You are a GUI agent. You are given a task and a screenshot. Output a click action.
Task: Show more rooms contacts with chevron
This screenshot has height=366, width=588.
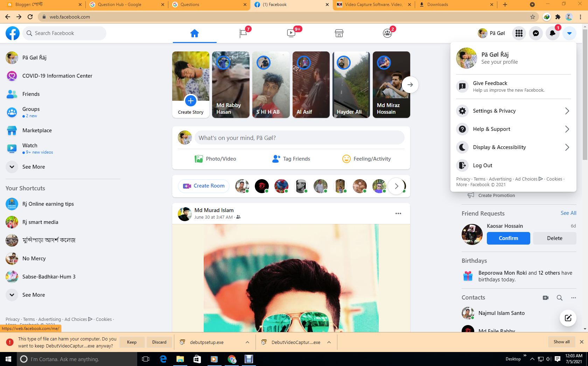397,186
